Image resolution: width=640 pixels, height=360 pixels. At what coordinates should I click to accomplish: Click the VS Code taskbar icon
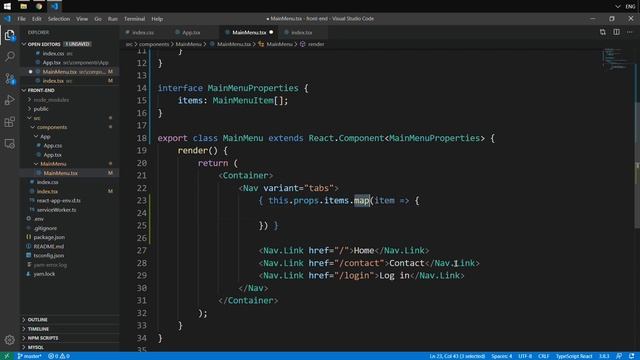[55, 6]
